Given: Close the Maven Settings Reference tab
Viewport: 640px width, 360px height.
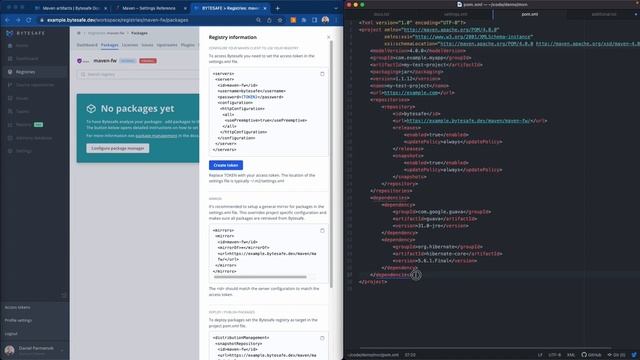Looking at the screenshot, I should tap(185, 8).
